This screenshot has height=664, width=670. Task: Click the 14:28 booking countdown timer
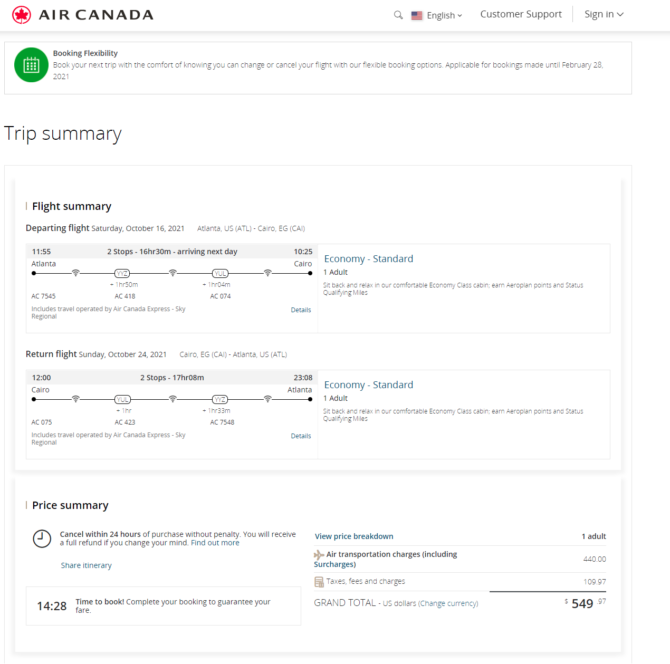(52, 606)
